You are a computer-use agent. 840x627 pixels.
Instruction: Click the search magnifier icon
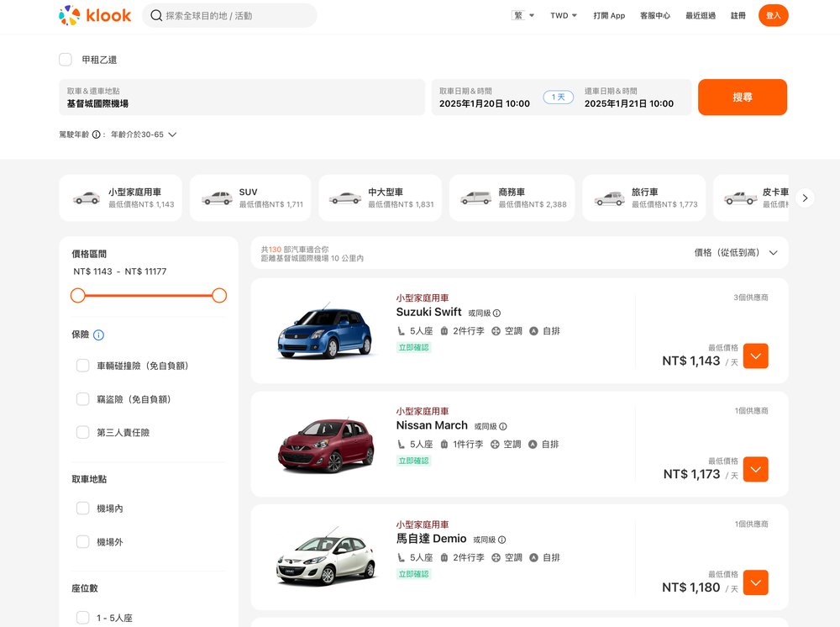(x=156, y=15)
